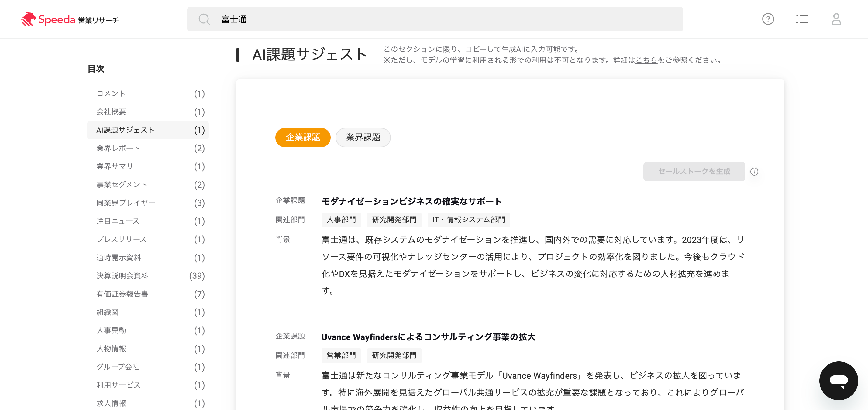Open the help (?) icon in the header
Screen dimensions: 868x410
coord(768,19)
